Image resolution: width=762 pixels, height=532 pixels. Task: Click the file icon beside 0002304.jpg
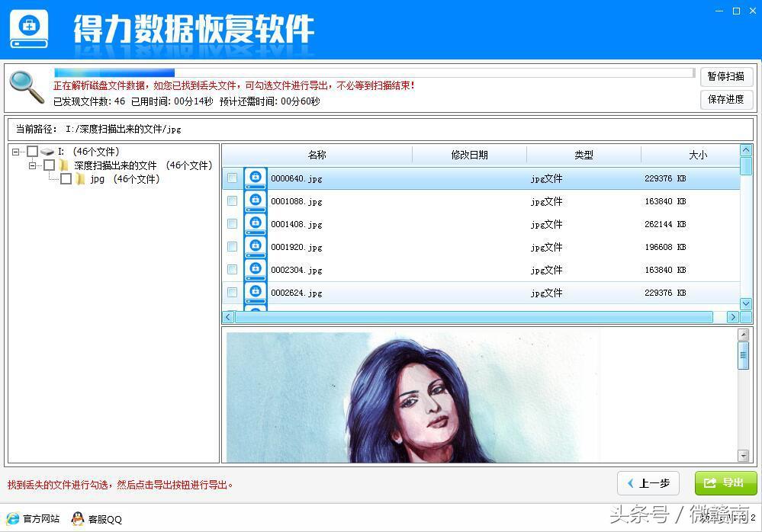[x=255, y=269]
